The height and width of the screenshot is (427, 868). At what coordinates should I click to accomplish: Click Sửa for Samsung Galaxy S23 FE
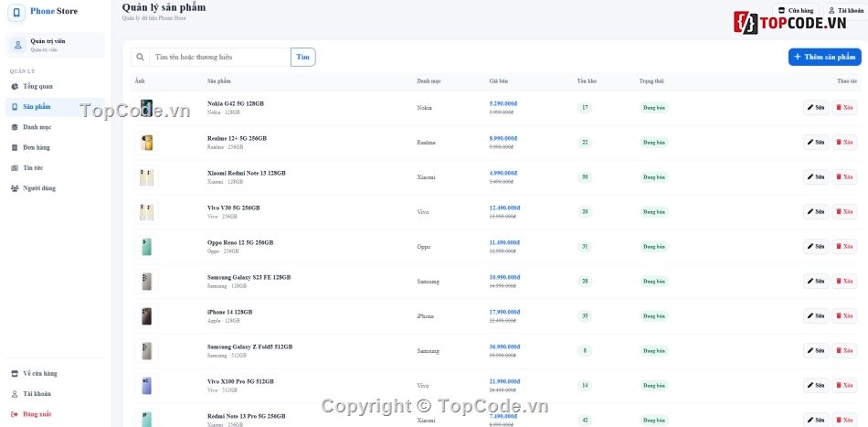click(x=816, y=282)
